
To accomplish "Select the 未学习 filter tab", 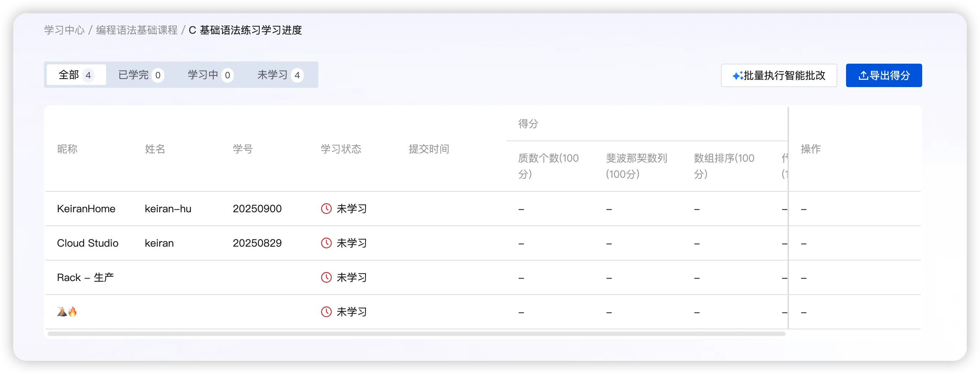I will click(280, 75).
